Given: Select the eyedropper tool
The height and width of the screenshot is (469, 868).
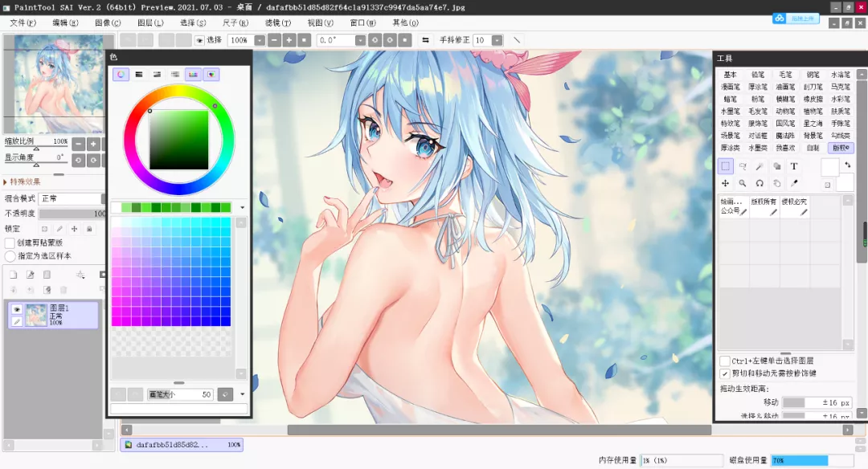Looking at the screenshot, I should pos(794,184).
